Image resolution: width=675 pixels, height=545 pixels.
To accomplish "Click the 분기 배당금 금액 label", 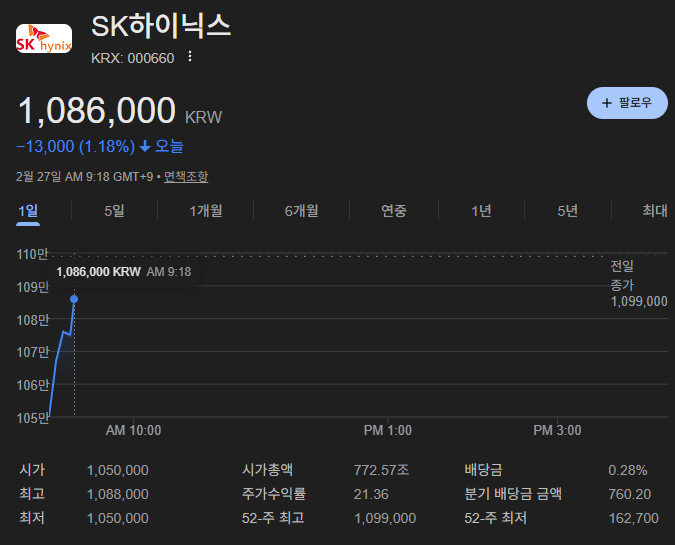I will point(513,494).
